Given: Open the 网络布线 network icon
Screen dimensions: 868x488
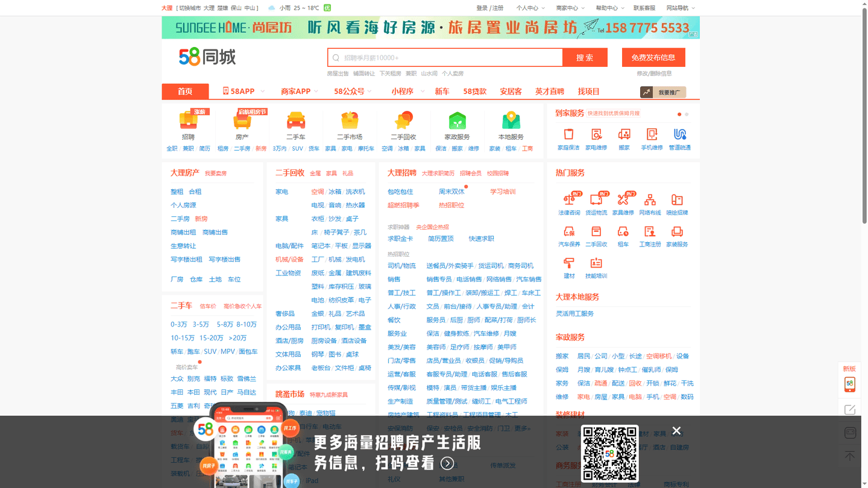Looking at the screenshot, I should [x=650, y=199].
